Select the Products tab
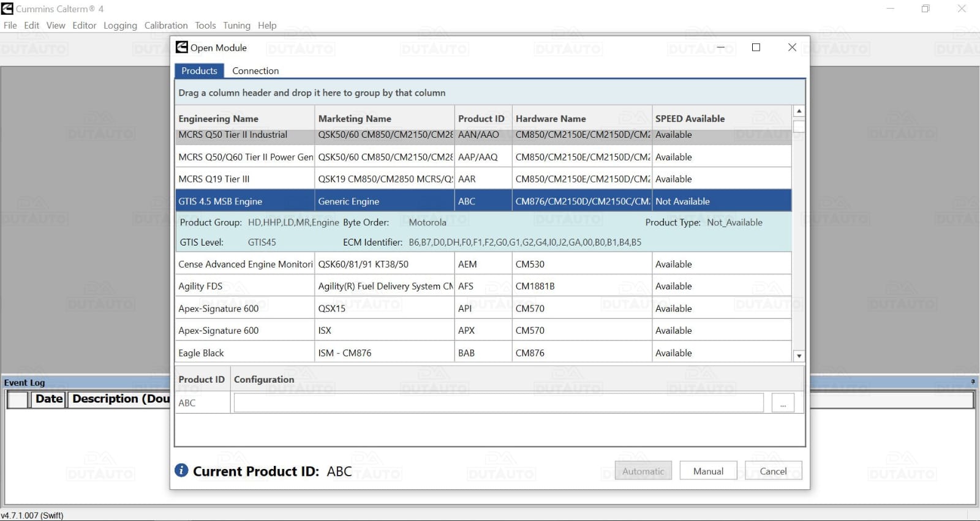This screenshot has width=980, height=521. point(199,70)
